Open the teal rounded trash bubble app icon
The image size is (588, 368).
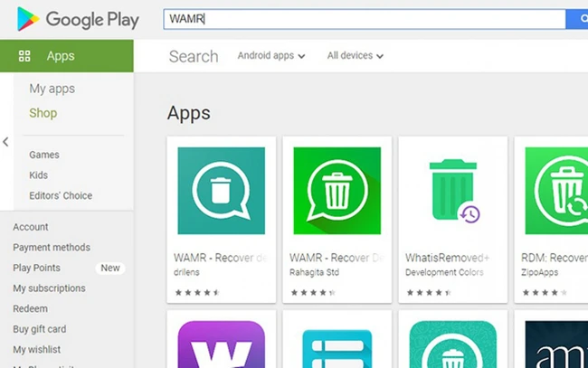[x=453, y=344]
